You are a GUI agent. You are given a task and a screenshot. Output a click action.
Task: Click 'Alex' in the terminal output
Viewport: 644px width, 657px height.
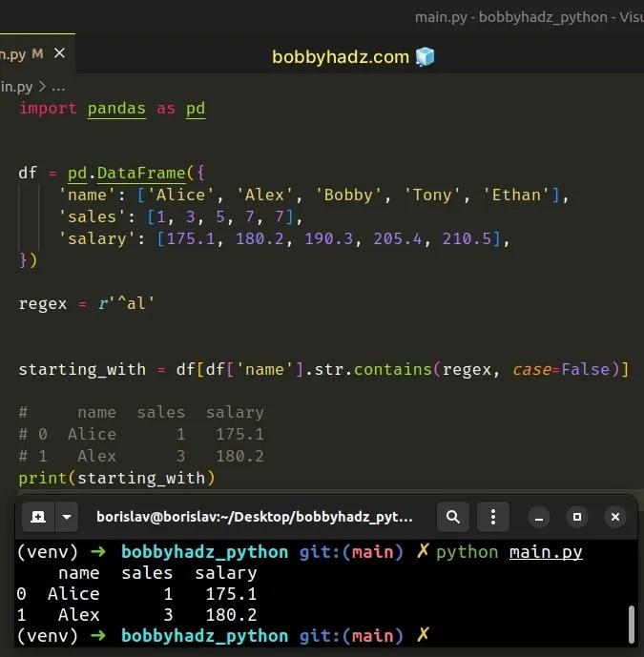tap(79, 615)
